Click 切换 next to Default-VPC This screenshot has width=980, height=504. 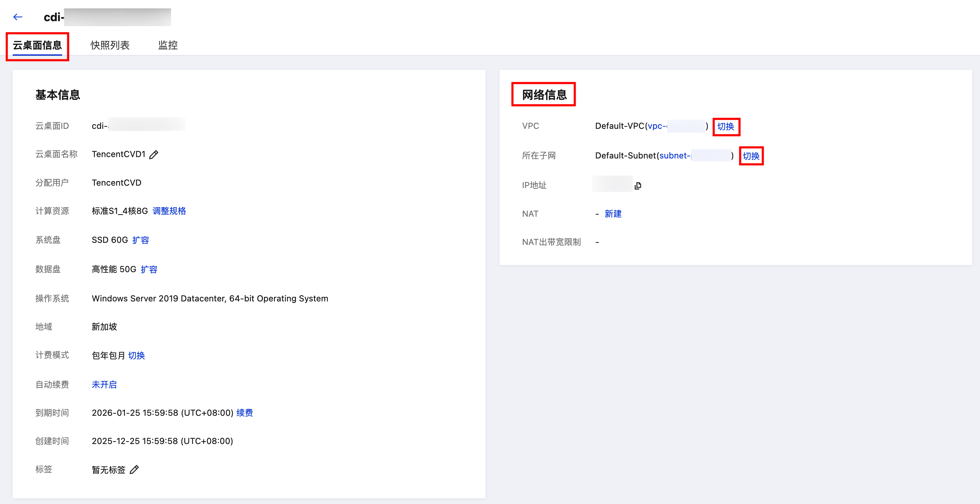(x=726, y=126)
